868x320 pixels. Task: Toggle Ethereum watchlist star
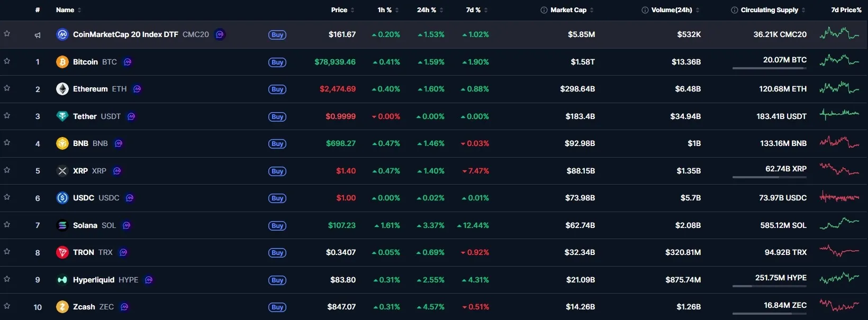[x=7, y=88]
